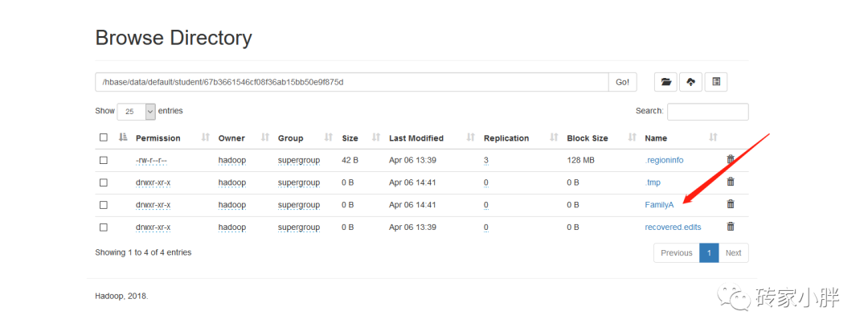Click replication value 3 for .regioninfo

485,160
